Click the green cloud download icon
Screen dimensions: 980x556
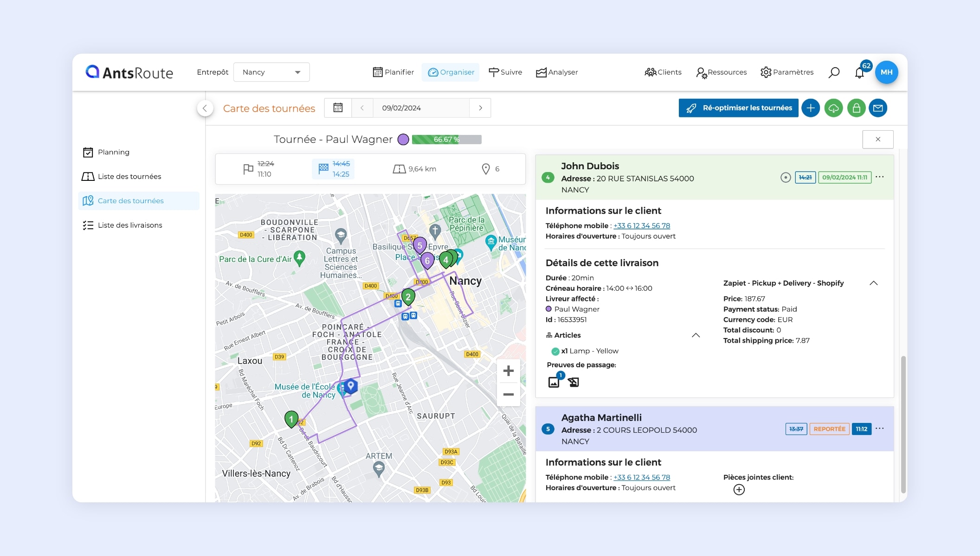click(833, 108)
